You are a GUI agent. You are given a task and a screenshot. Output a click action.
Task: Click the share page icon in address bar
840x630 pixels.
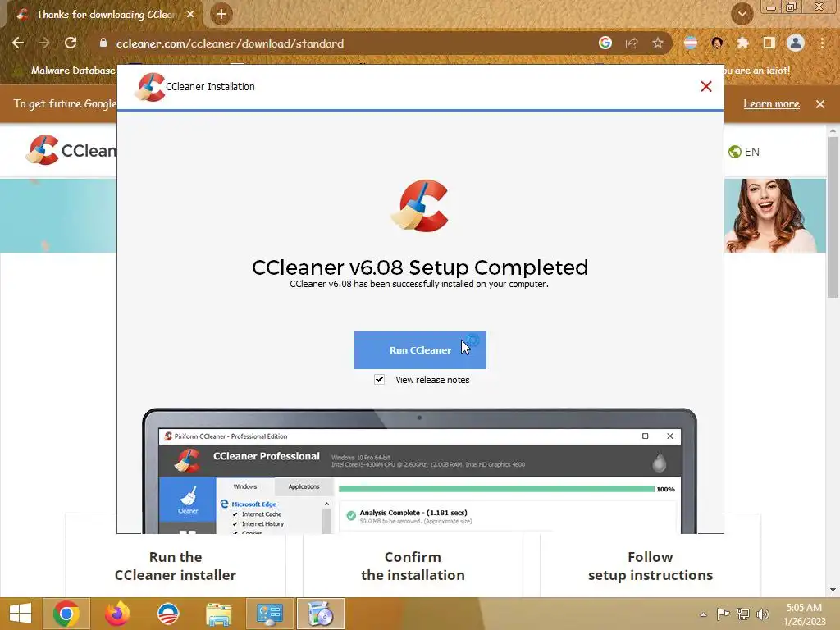[632, 43]
